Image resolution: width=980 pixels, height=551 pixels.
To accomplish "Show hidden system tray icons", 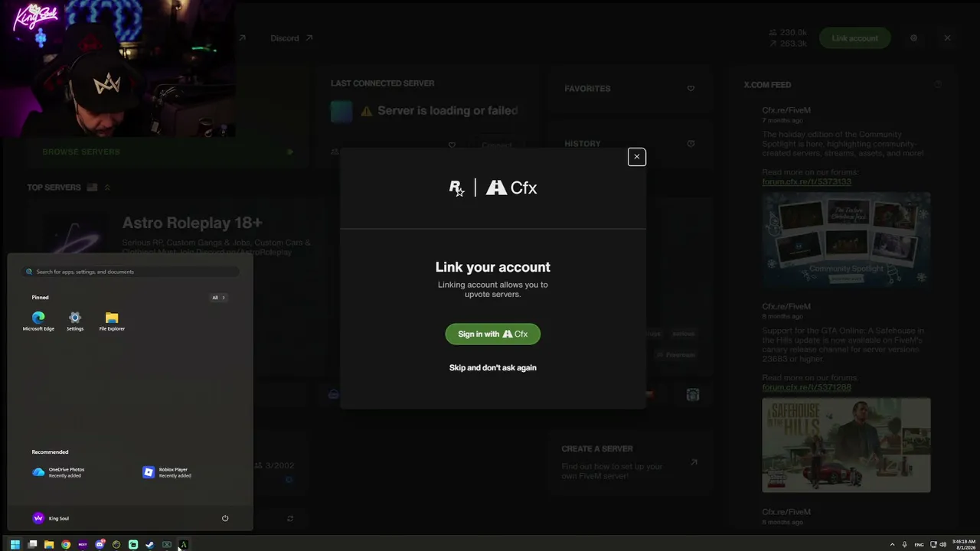I will pyautogui.click(x=892, y=545).
